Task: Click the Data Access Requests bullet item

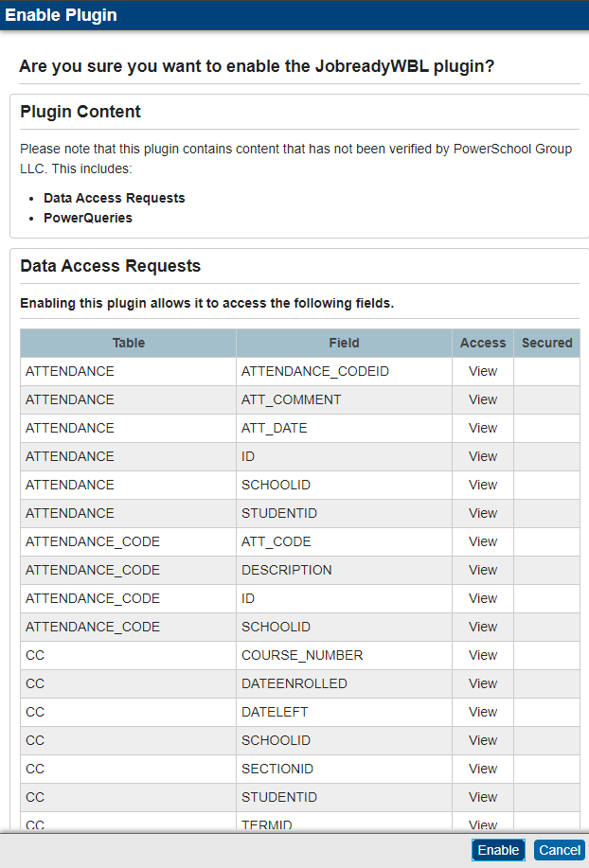Action: click(114, 198)
